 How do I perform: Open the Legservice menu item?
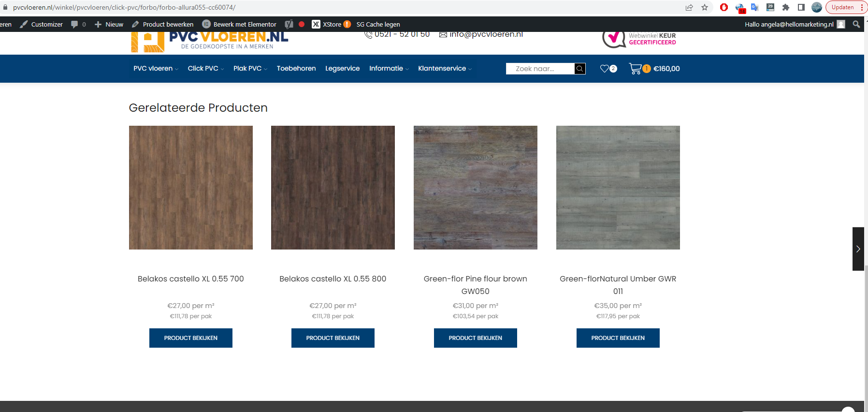(343, 69)
